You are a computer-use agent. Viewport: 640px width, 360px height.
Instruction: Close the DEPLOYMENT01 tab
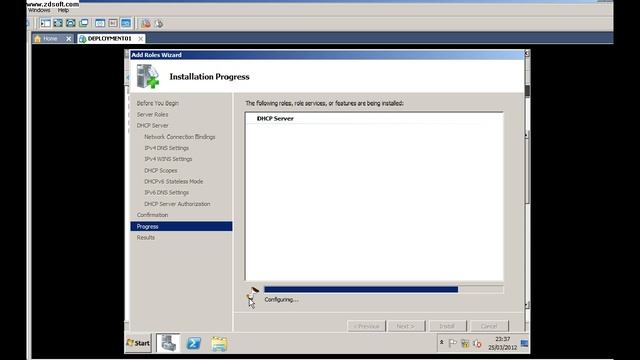[140, 39]
